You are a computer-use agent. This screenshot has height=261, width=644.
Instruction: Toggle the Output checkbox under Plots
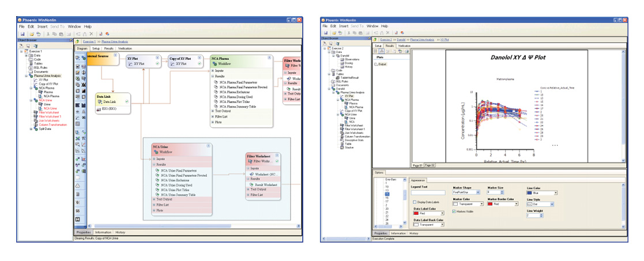pyautogui.click(x=375, y=64)
